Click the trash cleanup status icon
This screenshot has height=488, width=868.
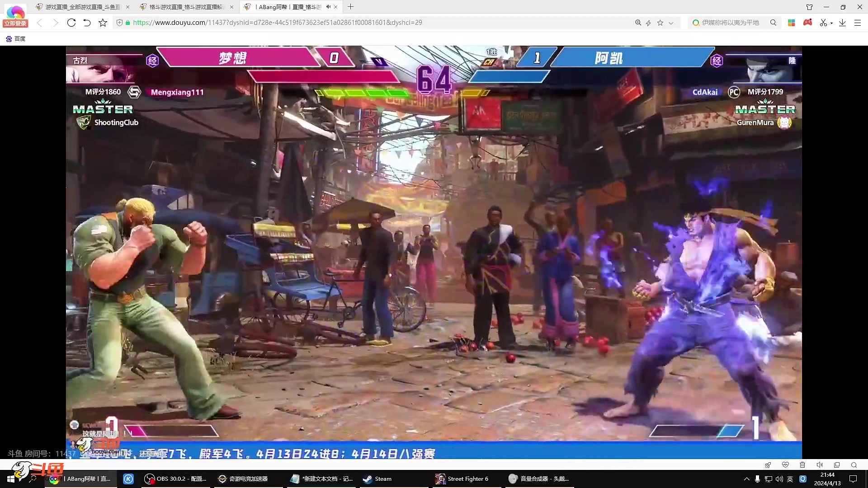click(802, 465)
